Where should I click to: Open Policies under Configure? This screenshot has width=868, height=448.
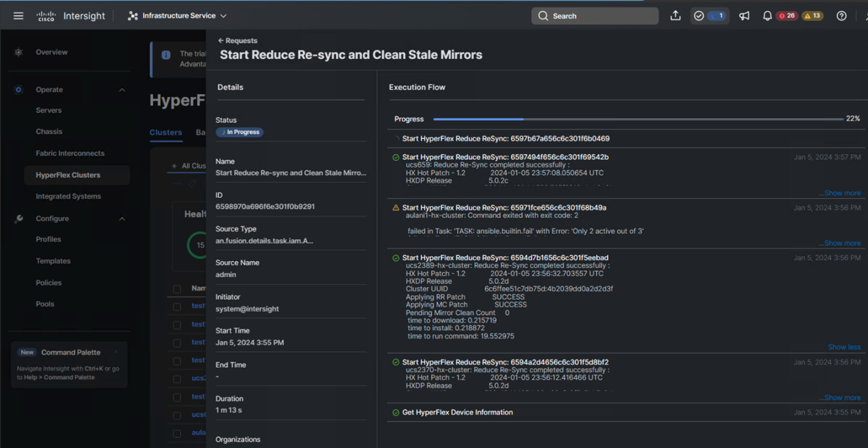[49, 283]
